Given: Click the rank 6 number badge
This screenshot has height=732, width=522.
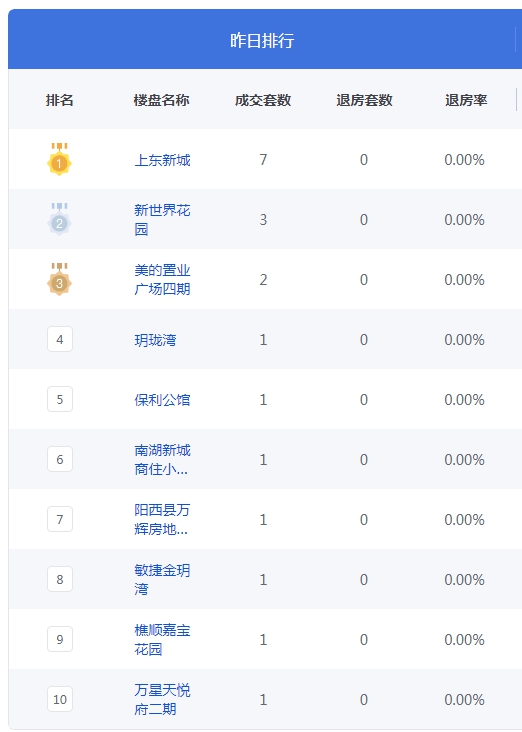Looking at the screenshot, I should pos(60,459).
